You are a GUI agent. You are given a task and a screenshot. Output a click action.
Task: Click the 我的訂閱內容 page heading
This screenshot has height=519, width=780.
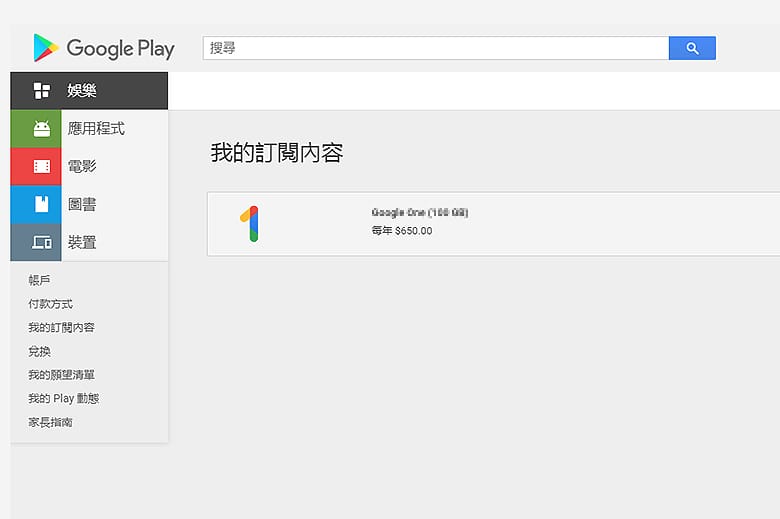point(277,153)
